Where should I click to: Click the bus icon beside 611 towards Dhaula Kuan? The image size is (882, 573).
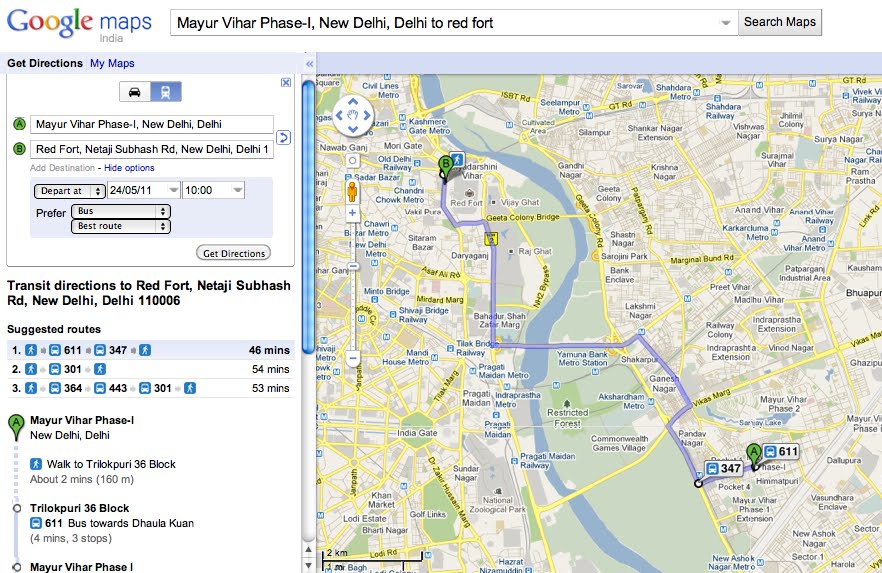coord(36,523)
